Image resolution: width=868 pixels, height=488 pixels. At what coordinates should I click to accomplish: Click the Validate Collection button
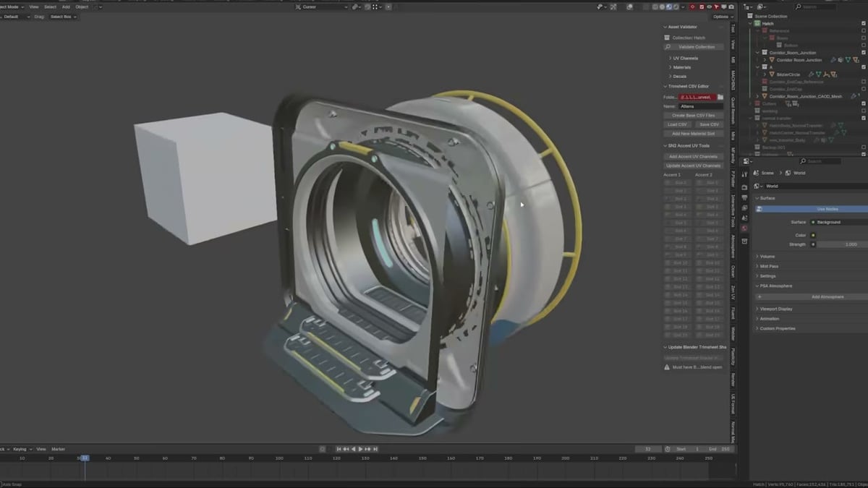pyautogui.click(x=696, y=47)
